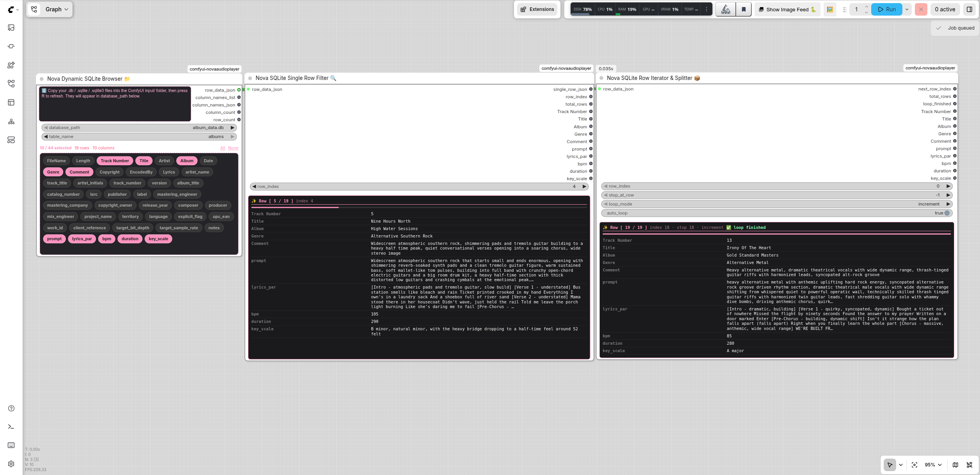Open the selection tool mode chevron
Screen dimensions: 980x475
[901, 465]
